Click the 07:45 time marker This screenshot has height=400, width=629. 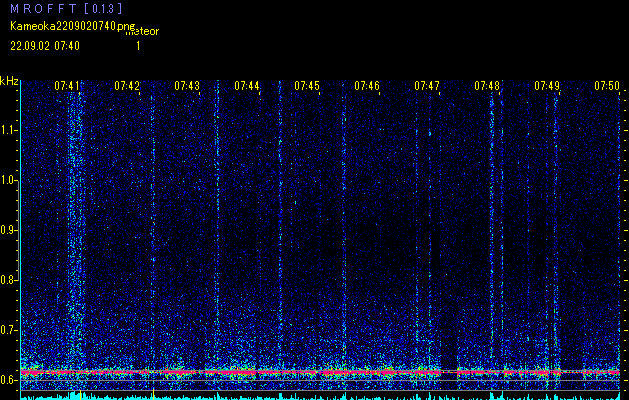[x=307, y=85]
